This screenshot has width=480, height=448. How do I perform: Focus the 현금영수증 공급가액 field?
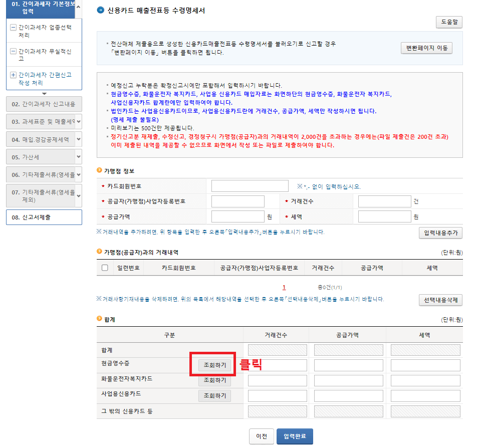349,365
